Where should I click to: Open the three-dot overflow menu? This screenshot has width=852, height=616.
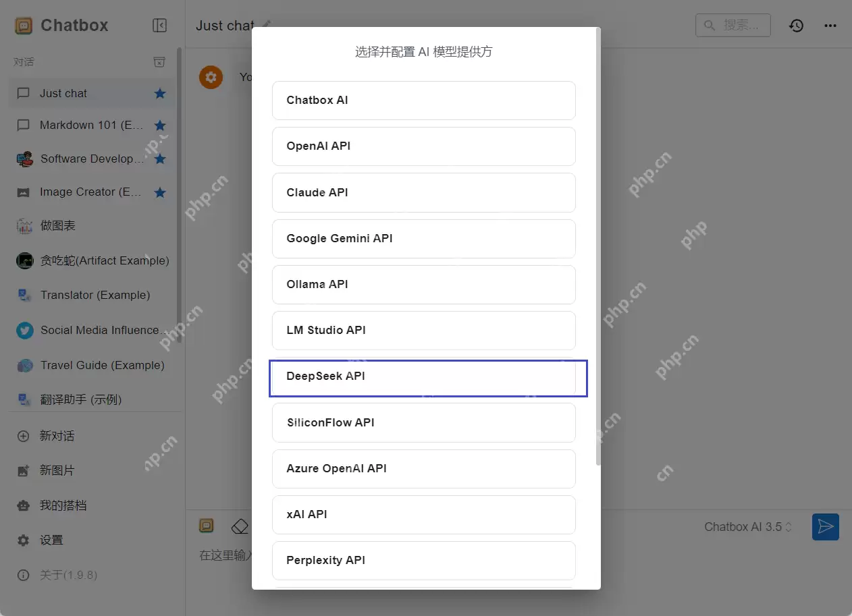click(830, 25)
